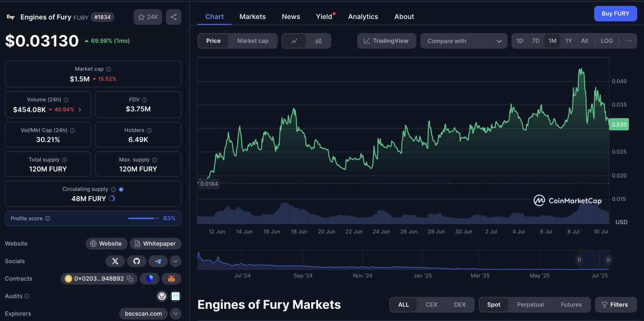This screenshot has width=644, height=321.
Task: Click the share icon beside the watchlist star
Action: pos(173,17)
